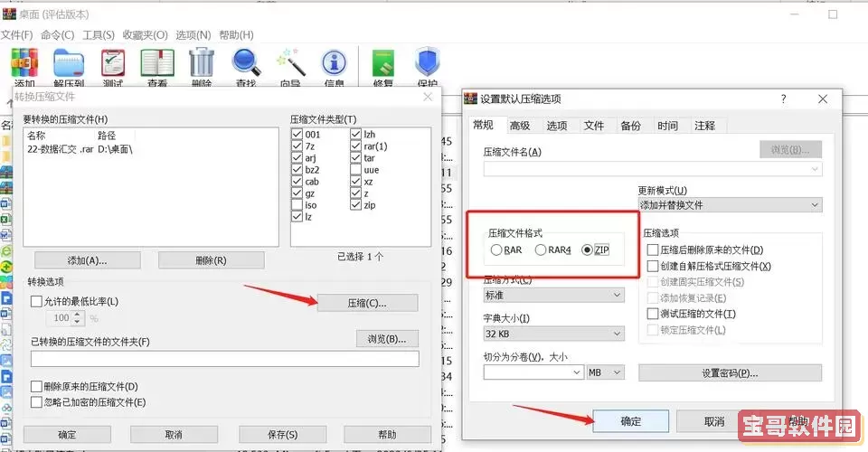Open the MB volume unit dropdown
868x452 pixels.
[606, 372]
